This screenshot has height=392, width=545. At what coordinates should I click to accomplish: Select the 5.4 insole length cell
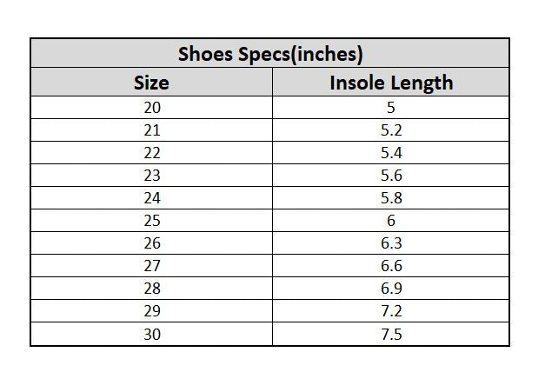(x=391, y=153)
